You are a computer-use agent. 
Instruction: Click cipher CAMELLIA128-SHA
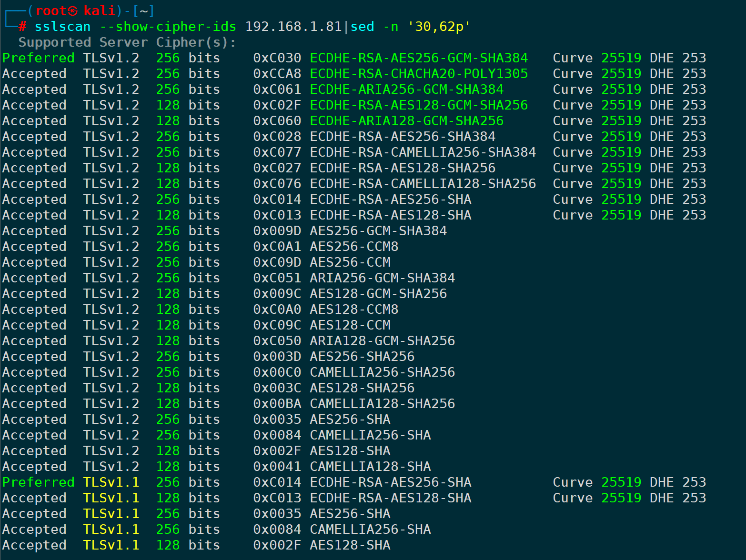pos(370,467)
